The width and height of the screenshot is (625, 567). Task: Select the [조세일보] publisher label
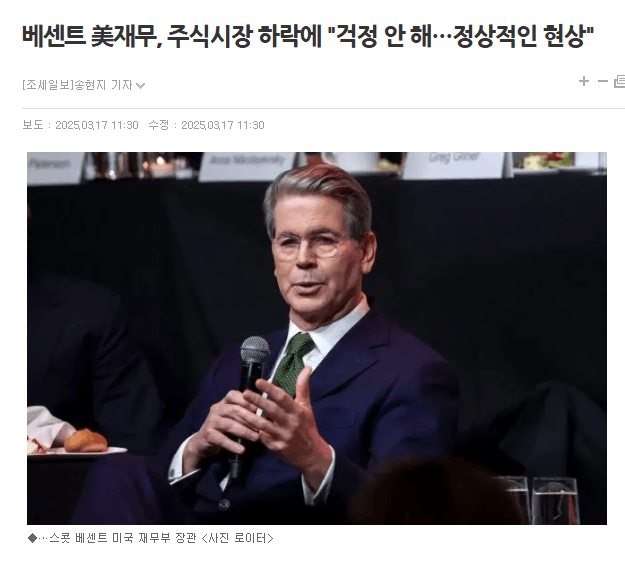click(x=48, y=85)
